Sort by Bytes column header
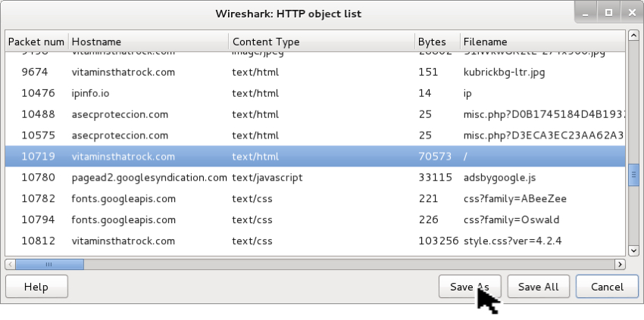This screenshot has height=320, width=644. point(437,42)
